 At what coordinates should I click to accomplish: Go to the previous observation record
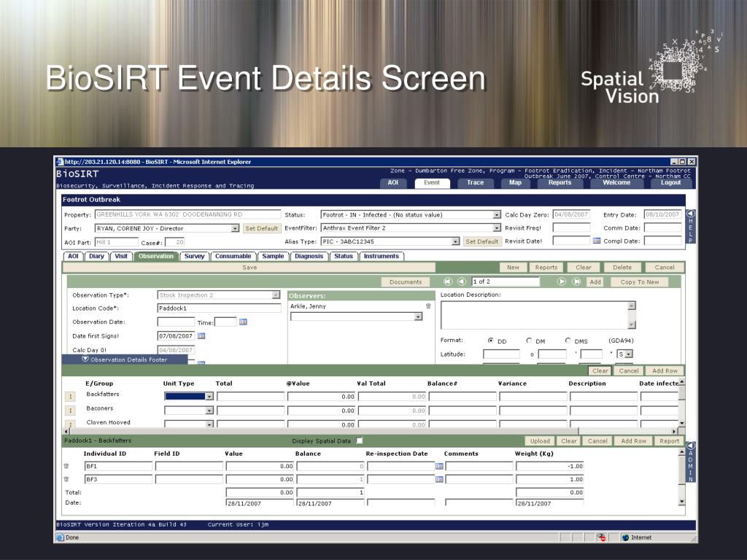coord(461,281)
